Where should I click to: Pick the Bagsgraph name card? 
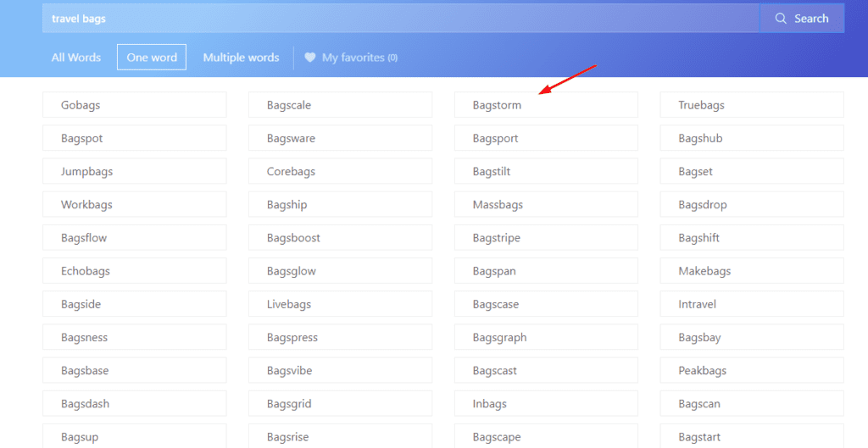click(547, 337)
